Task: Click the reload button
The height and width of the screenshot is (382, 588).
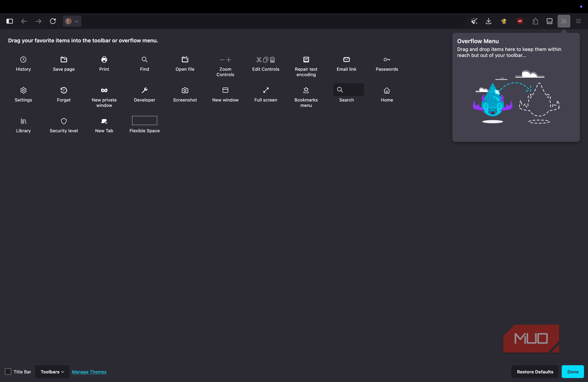Action: (x=53, y=21)
